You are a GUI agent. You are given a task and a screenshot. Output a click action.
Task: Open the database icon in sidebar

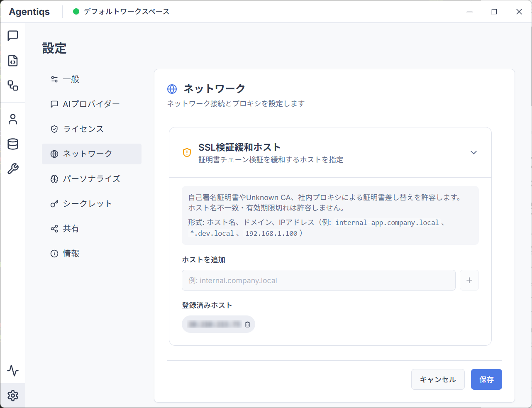pyautogui.click(x=13, y=144)
